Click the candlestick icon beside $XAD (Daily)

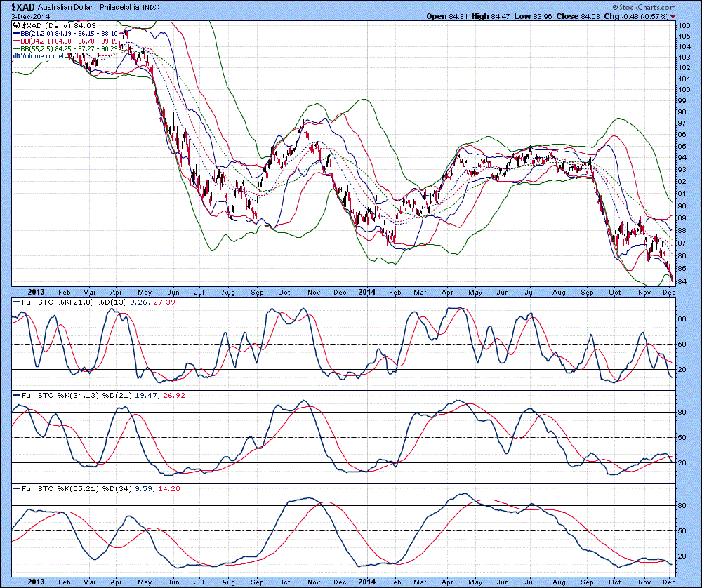(x=15, y=27)
